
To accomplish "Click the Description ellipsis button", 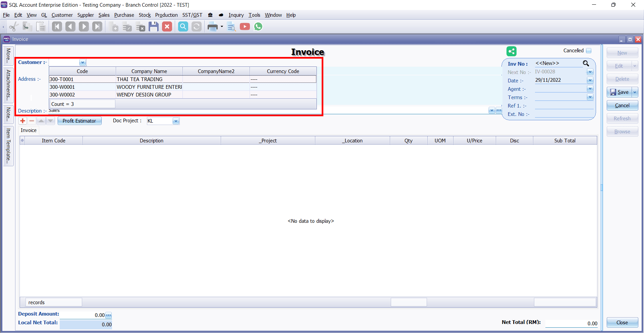I will click(x=499, y=111).
